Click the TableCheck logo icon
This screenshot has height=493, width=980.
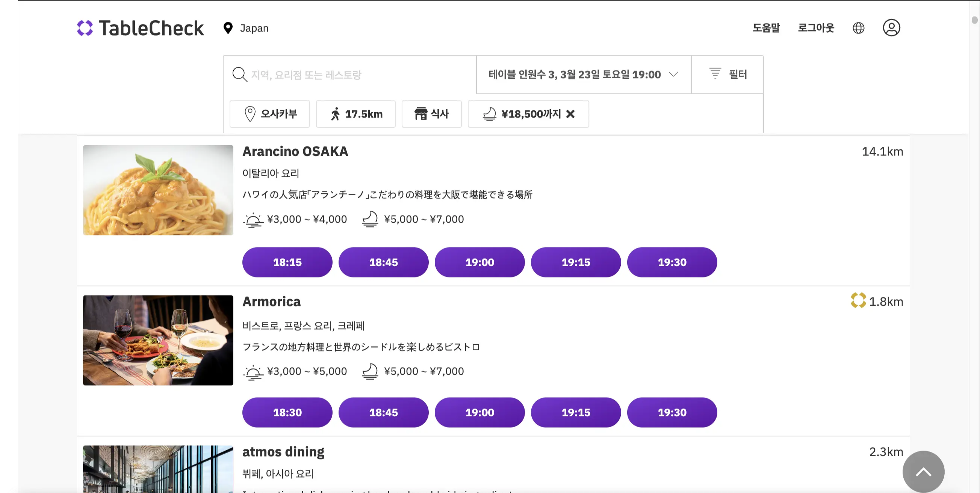[x=85, y=28]
